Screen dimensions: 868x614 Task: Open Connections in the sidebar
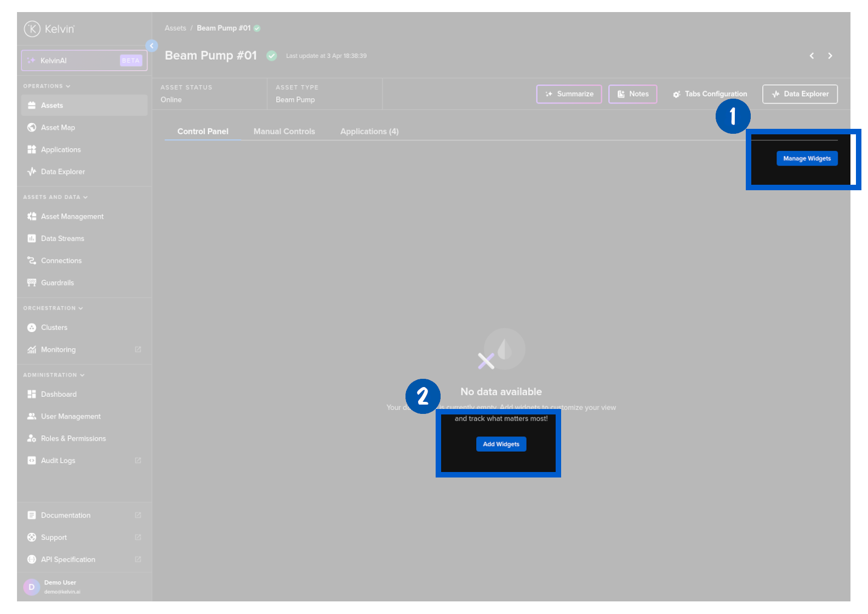coord(61,261)
